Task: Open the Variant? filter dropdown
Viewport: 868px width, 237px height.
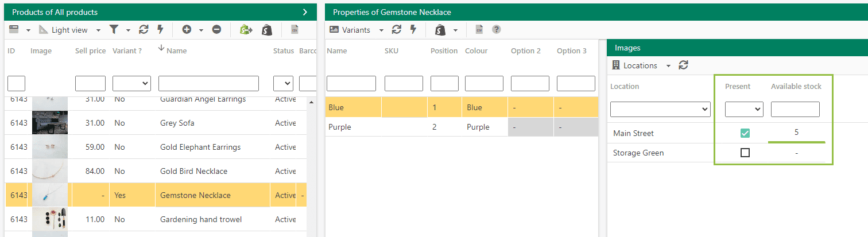Action: pyautogui.click(x=131, y=84)
